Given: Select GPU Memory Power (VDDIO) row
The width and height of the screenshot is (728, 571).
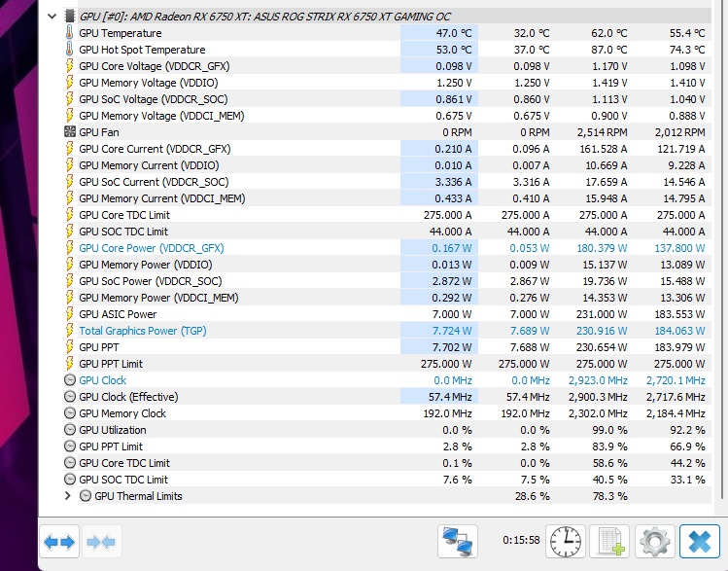Looking at the screenshot, I should (x=387, y=265).
